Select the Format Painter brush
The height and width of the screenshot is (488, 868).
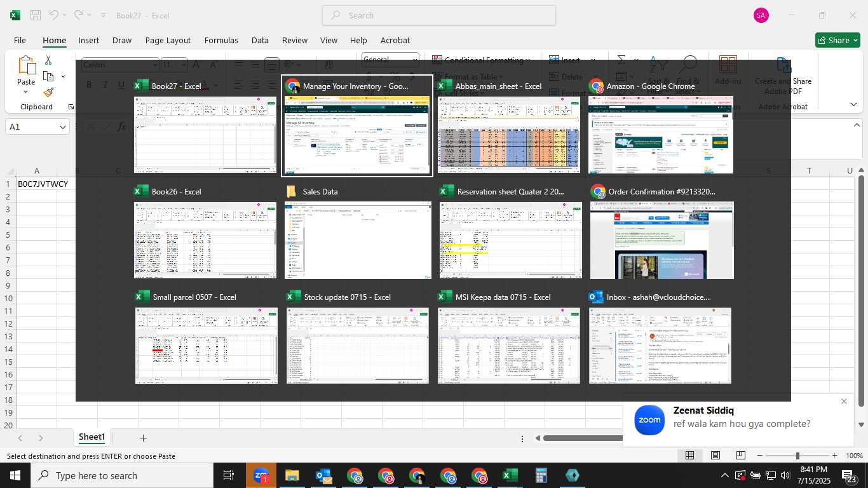pos(48,93)
